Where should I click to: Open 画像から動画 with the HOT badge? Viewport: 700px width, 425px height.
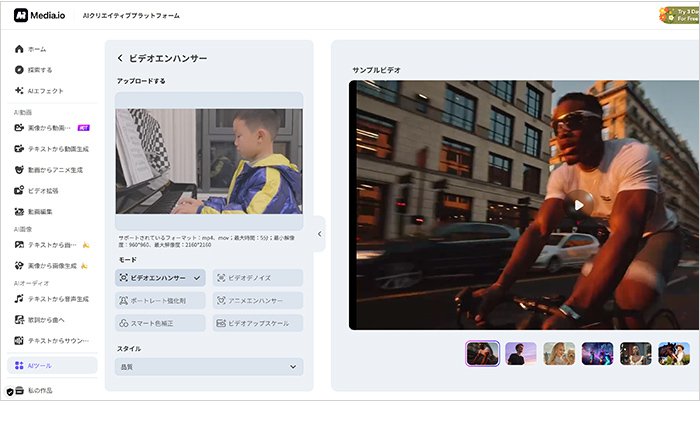click(x=52, y=128)
